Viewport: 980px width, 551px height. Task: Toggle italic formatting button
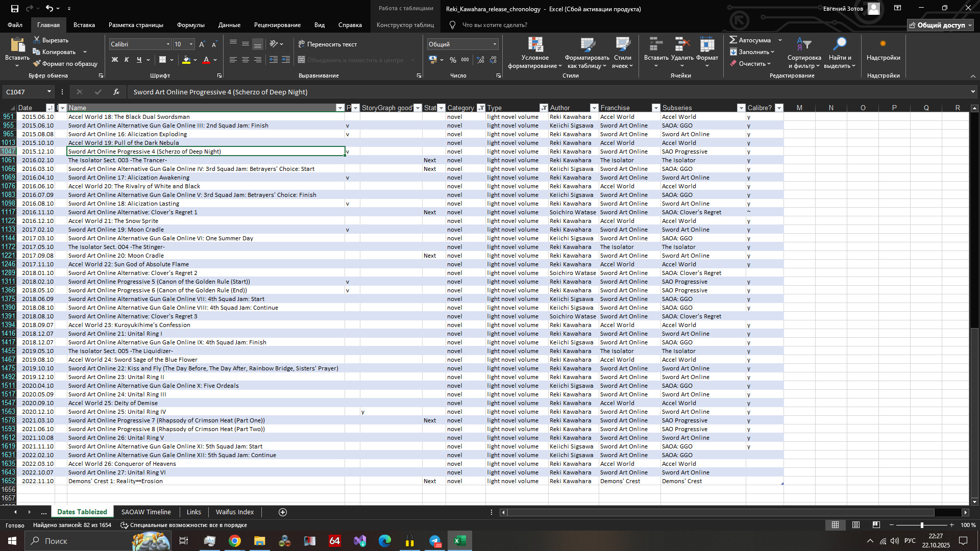[127, 60]
